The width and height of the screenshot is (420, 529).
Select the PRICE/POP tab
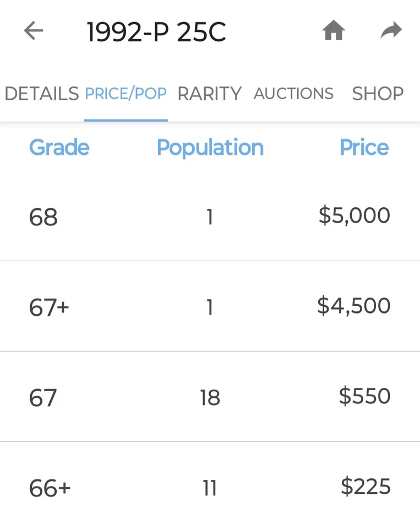[x=126, y=94]
